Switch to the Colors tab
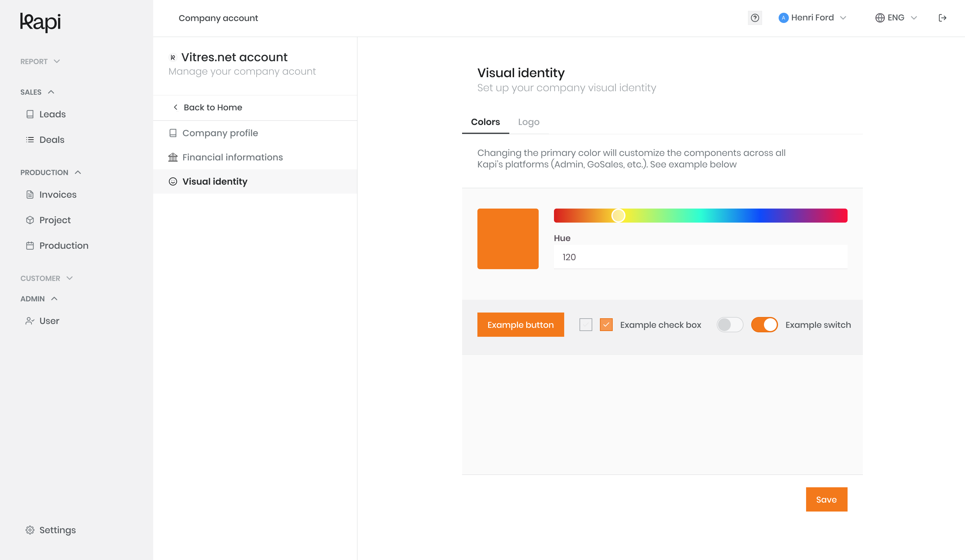The width and height of the screenshot is (965, 560). tap(485, 122)
